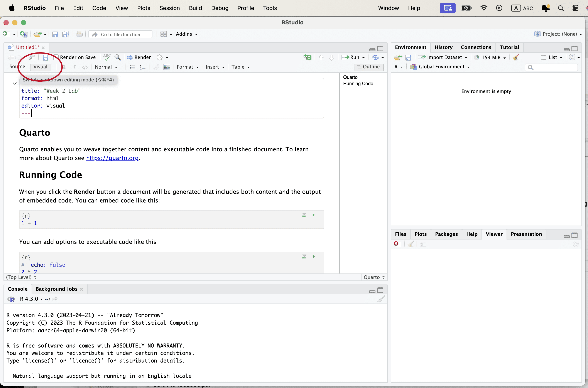The image size is (588, 388).
Task: Click the numbered list formatting icon
Action: (x=143, y=67)
